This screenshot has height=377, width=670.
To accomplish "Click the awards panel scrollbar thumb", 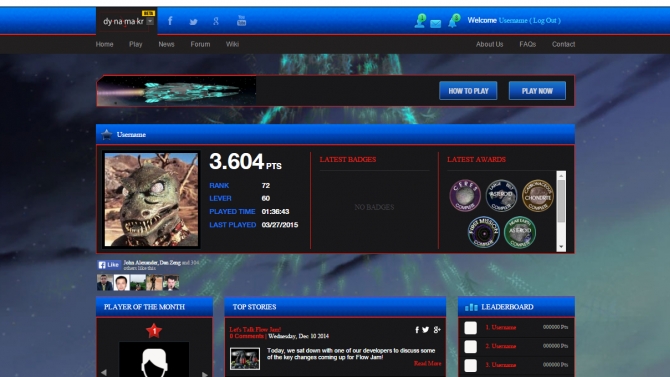I will tap(561, 201).
